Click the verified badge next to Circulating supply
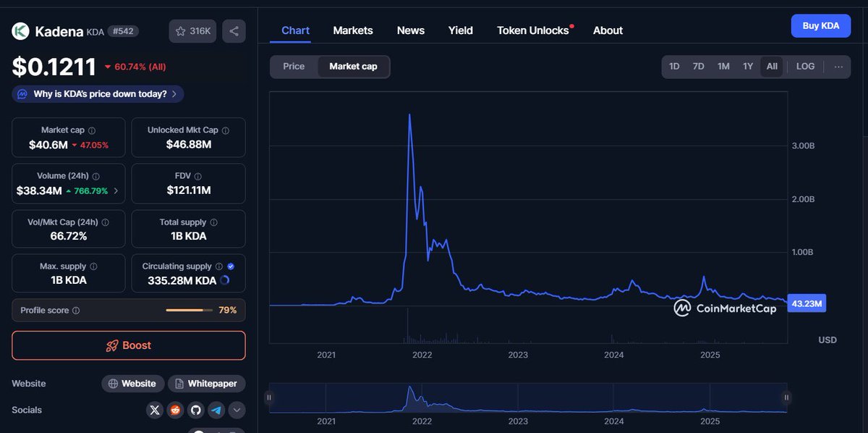 click(231, 266)
